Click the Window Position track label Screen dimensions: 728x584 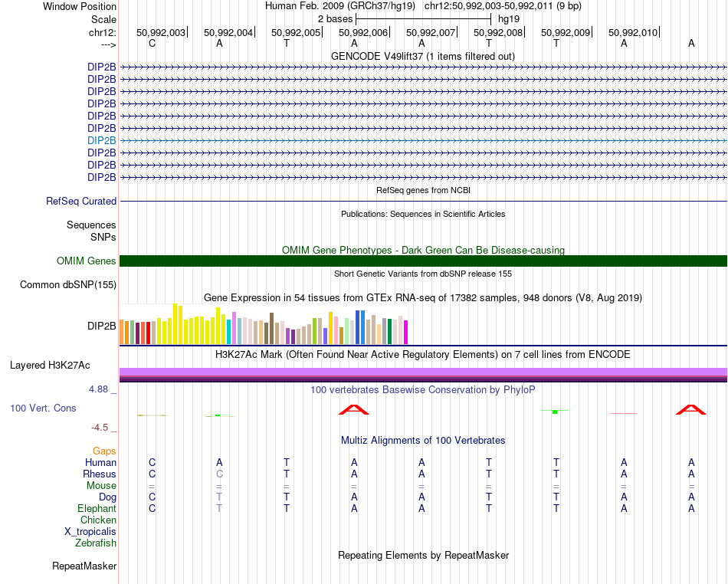(80, 6)
